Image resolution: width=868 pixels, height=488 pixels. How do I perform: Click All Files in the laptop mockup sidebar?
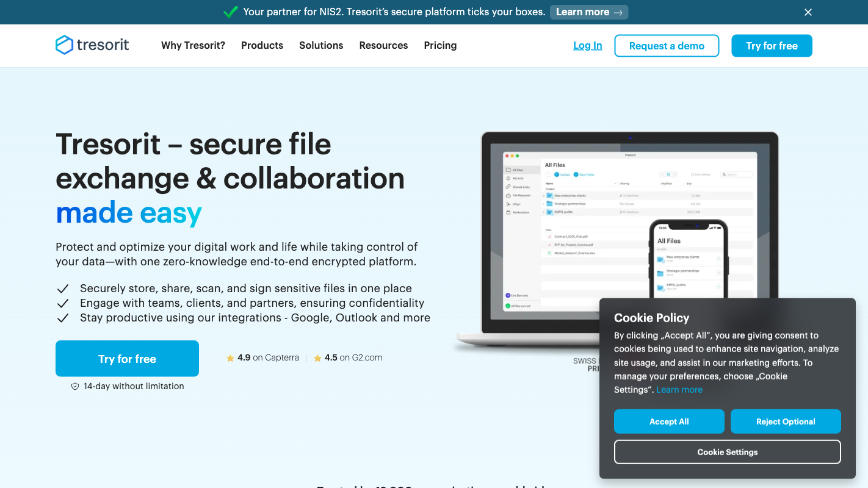(x=521, y=170)
